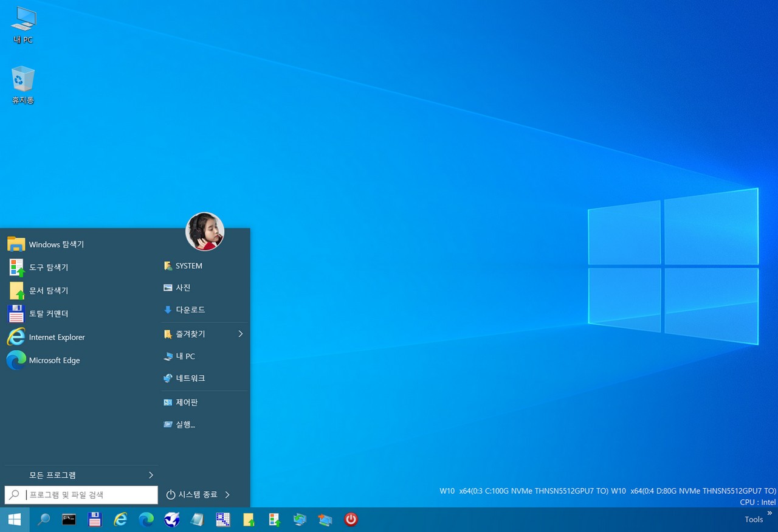Open the Tools taskbar toolbar
778x532 pixels.
[754, 519]
